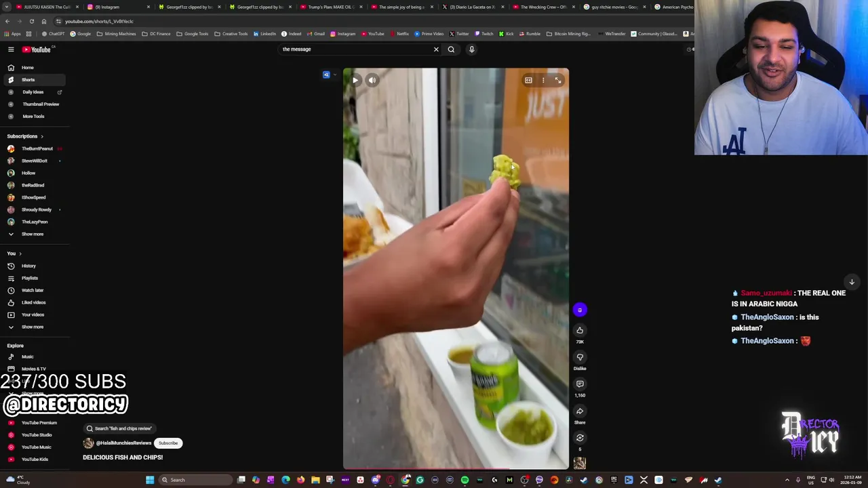Search "fish and chips review" suggestion chip
Screen dimensions: 868x488
click(119, 428)
